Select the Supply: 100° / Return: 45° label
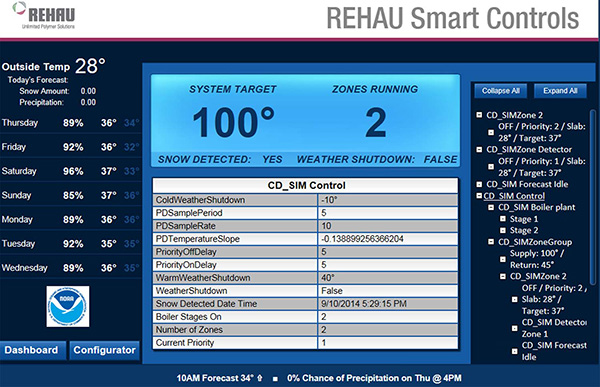This screenshot has width=600, height=387. (x=537, y=259)
